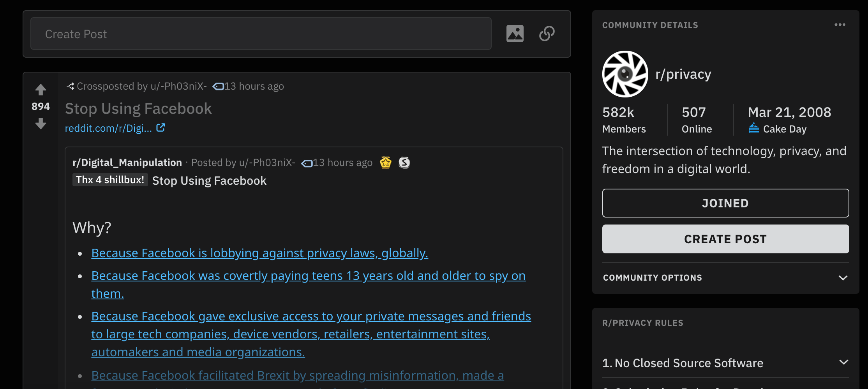This screenshot has width=868, height=389.
Task: Click the CREATE POST sidebar button
Action: click(725, 239)
